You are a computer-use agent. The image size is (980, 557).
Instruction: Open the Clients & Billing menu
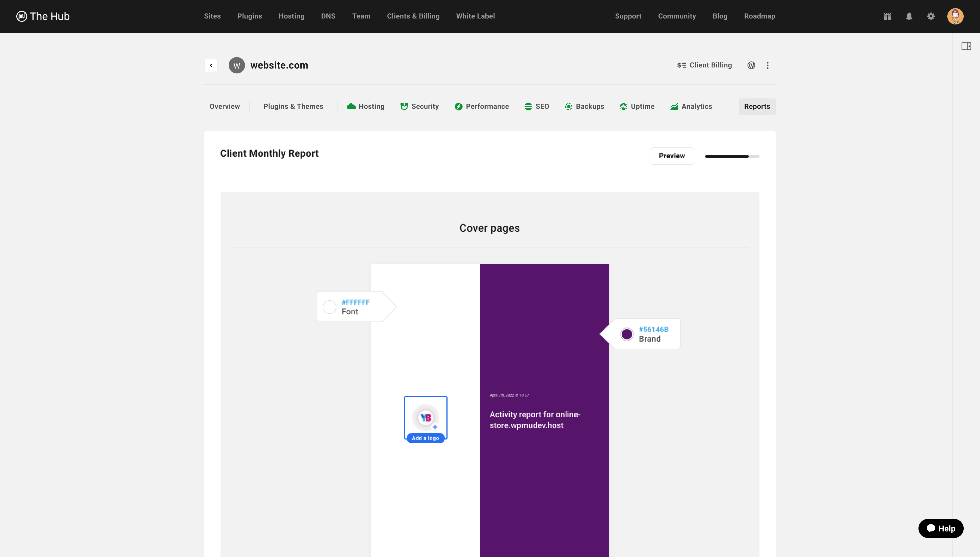point(413,16)
